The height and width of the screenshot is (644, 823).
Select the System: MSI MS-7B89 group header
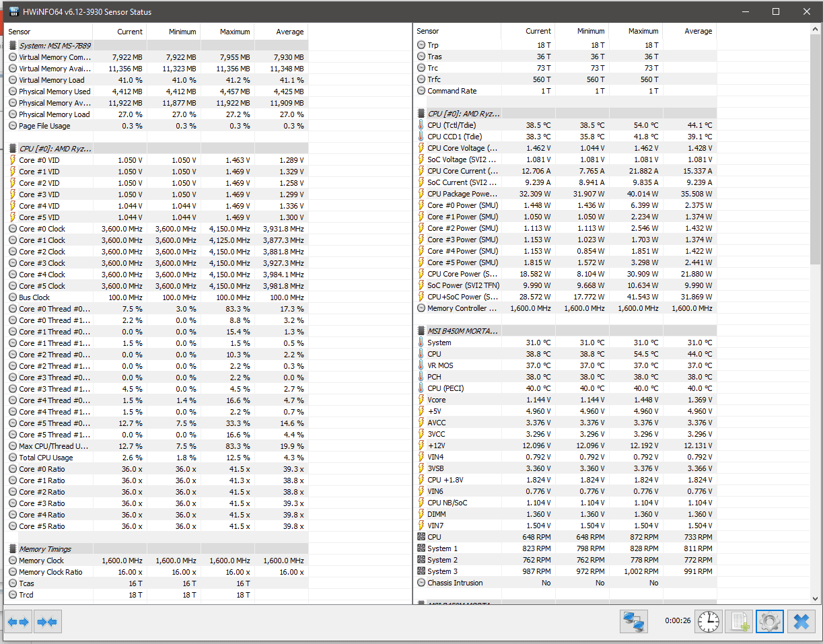(157, 46)
